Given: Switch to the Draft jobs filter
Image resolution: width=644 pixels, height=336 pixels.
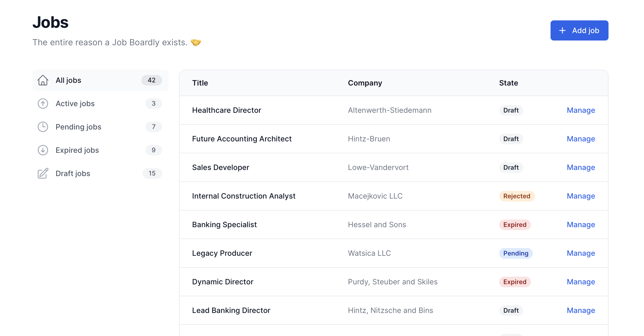Looking at the screenshot, I should (x=73, y=173).
